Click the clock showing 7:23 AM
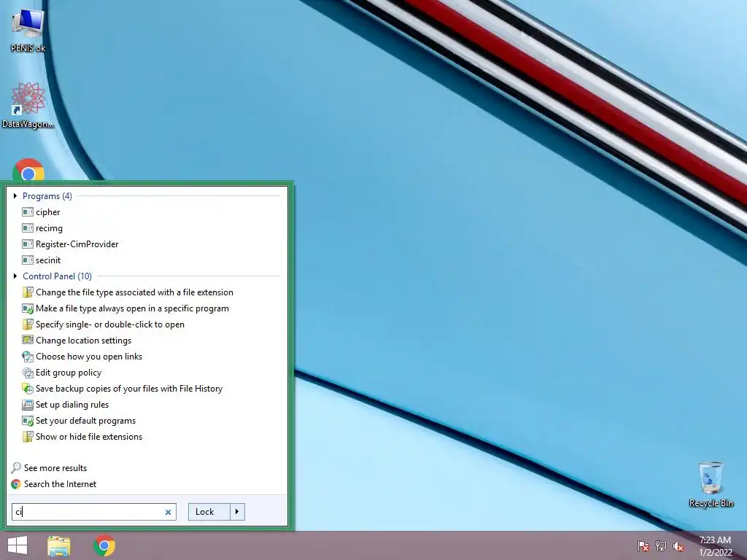Viewport: 747px width, 560px height. (x=715, y=545)
